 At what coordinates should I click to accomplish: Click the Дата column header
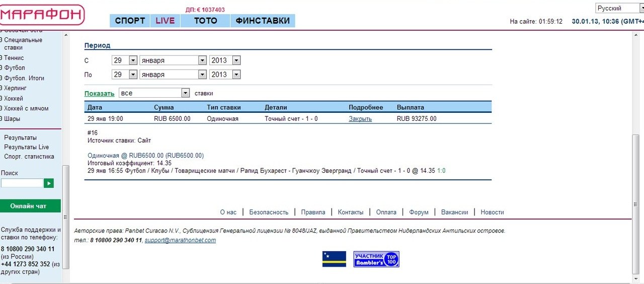click(x=95, y=107)
